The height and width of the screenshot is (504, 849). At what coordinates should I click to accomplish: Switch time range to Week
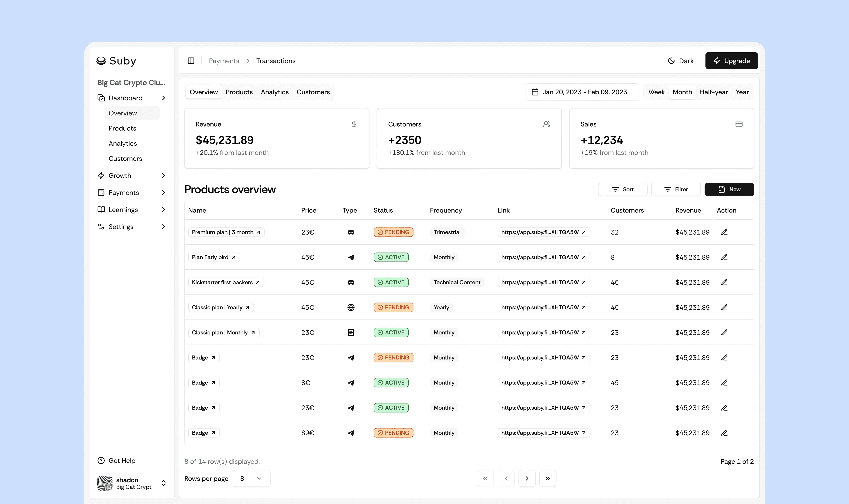[656, 92]
